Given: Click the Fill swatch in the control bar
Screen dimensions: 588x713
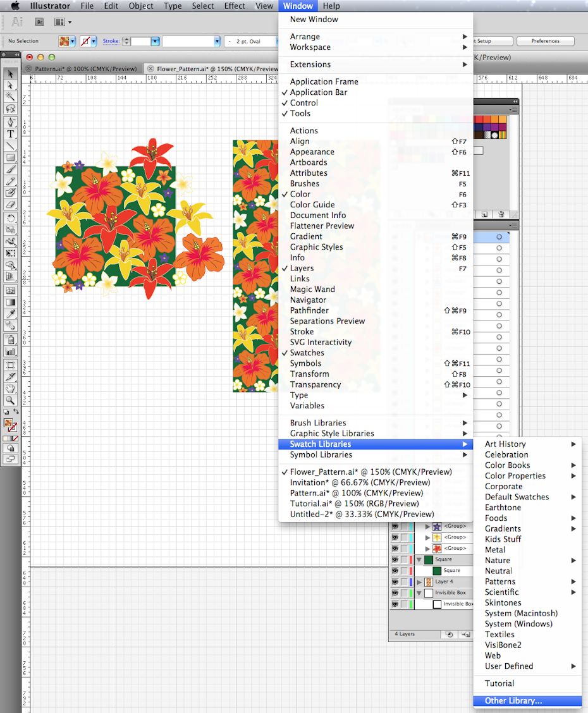Looking at the screenshot, I should click(x=64, y=41).
